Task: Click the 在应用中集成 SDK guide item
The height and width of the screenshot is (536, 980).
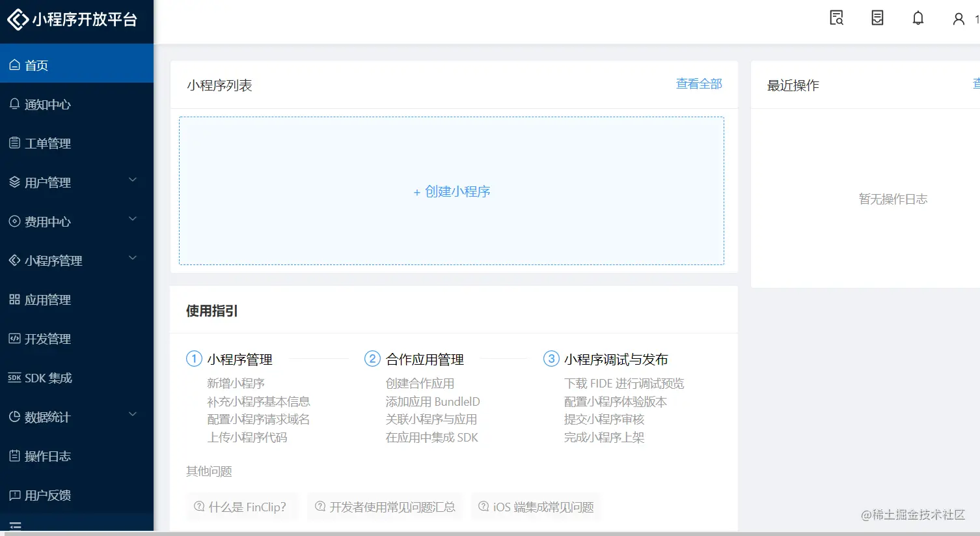Action: point(431,438)
